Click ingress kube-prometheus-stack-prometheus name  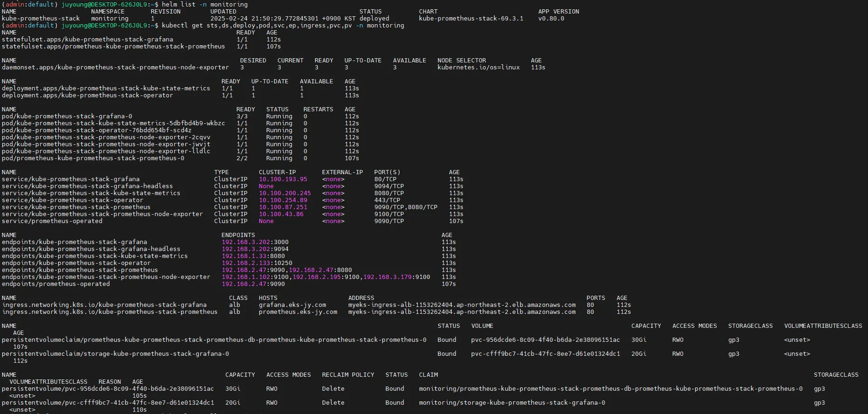(x=110, y=312)
